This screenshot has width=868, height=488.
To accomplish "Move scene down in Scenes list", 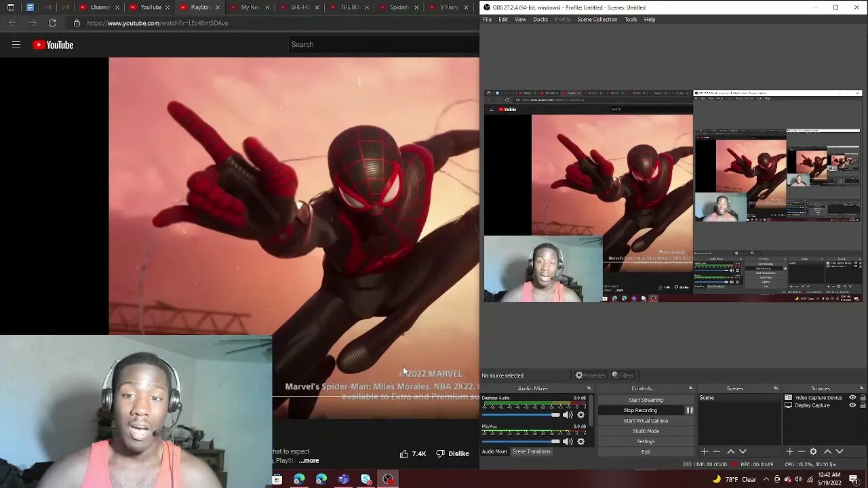I will click(743, 451).
